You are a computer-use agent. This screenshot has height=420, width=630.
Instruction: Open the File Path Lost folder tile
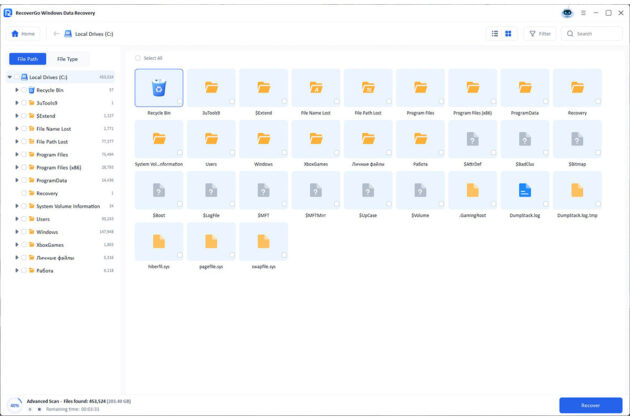[x=368, y=88]
